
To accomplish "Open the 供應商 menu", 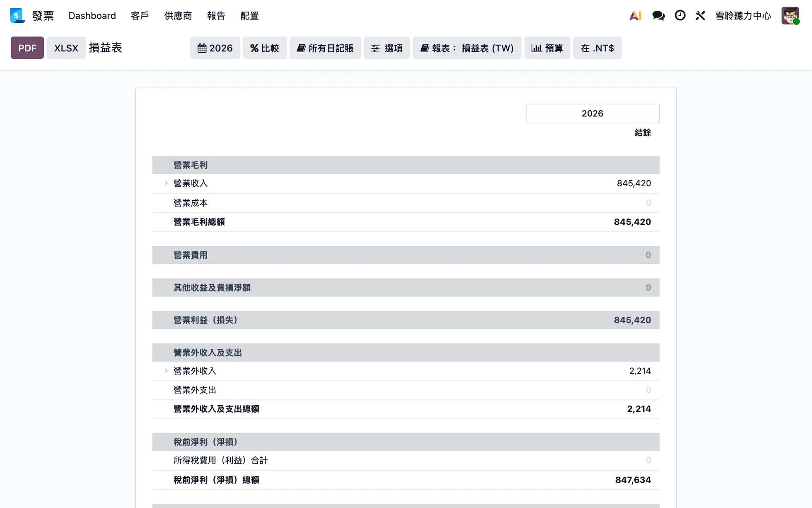I will coord(178,16).
